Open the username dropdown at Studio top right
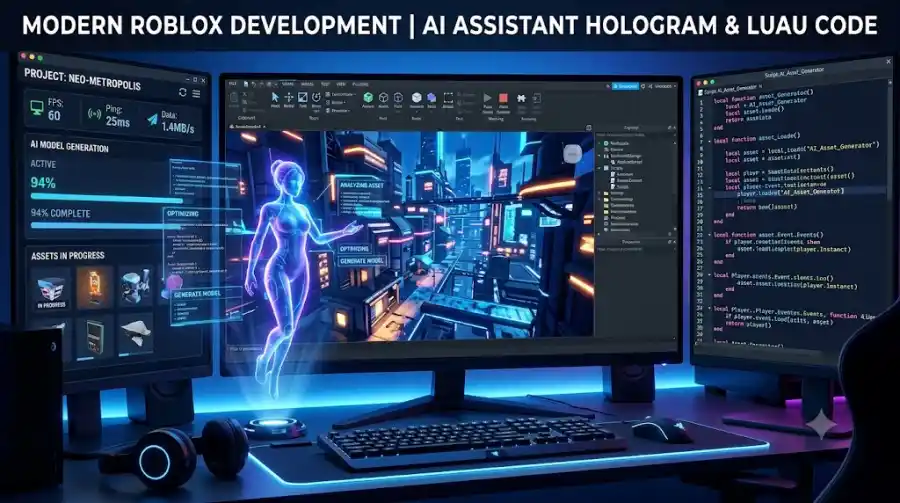The width and height of the screenshot is (900, 503). pos(664,86)
